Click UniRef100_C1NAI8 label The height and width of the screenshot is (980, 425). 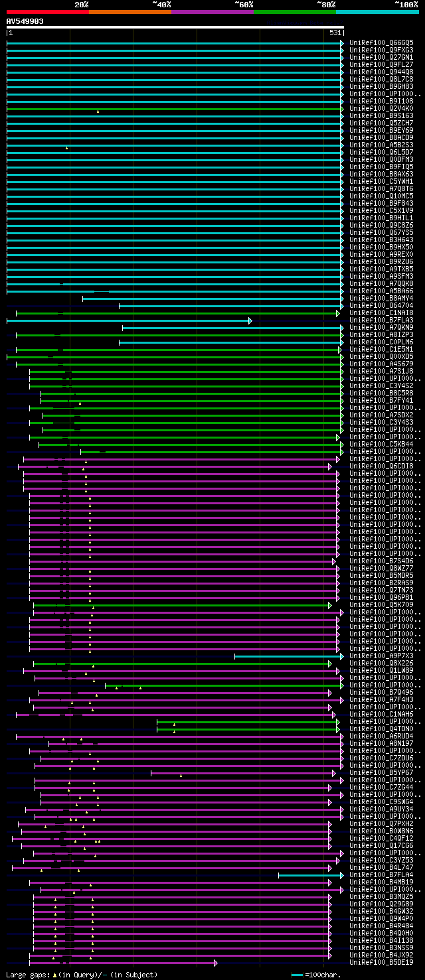(381, 313)
